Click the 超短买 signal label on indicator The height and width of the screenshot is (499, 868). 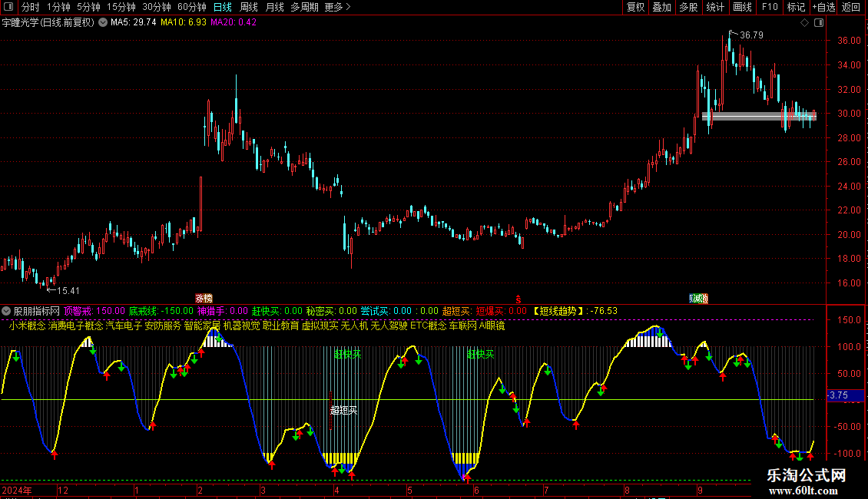click(344, 410)
